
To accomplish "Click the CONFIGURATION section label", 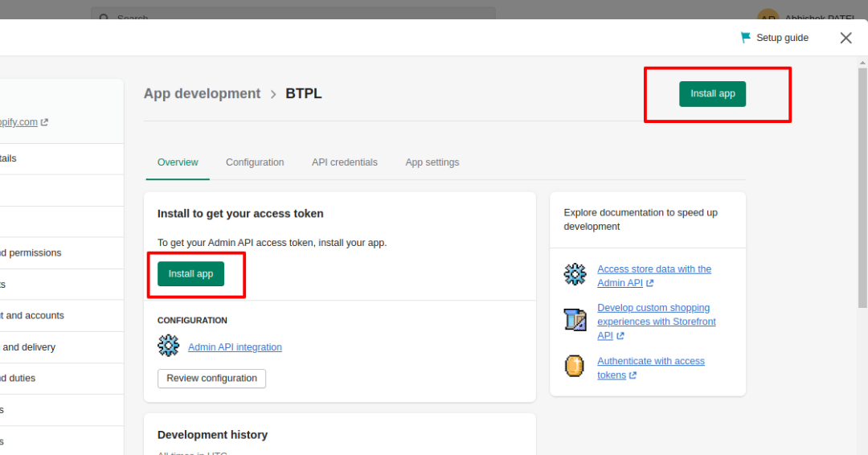I will click(x=192, y=321).
